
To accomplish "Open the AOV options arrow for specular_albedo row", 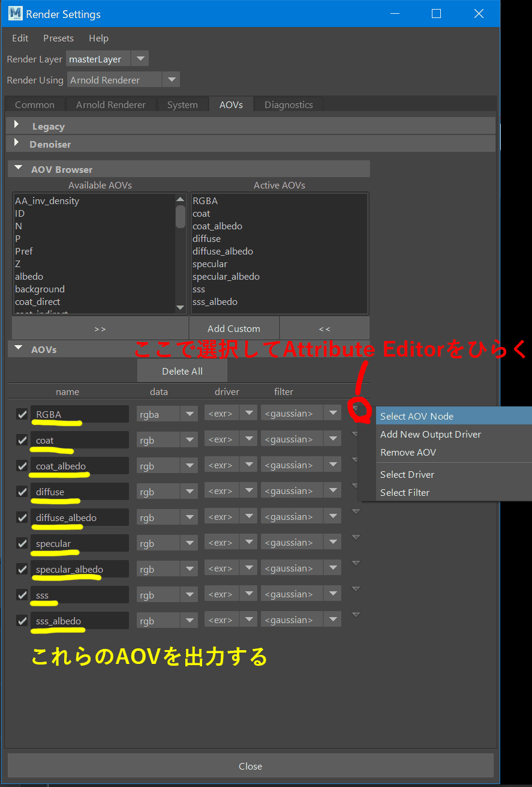I will [356, 563].
